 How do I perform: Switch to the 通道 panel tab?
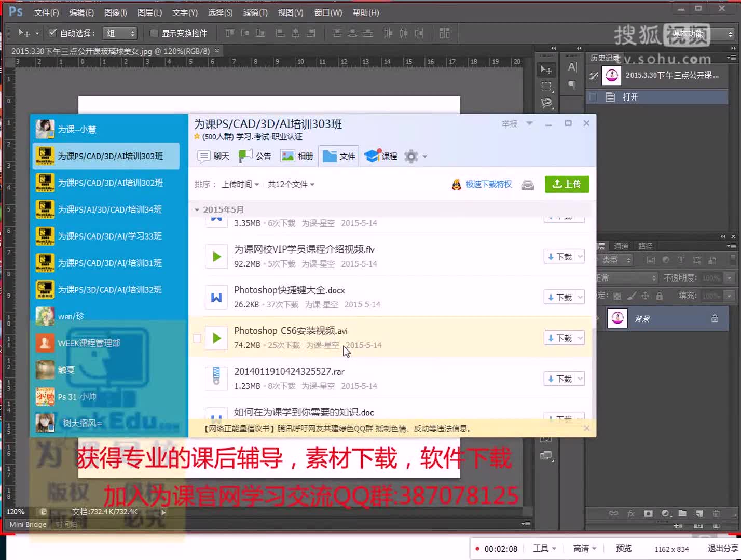621,246
